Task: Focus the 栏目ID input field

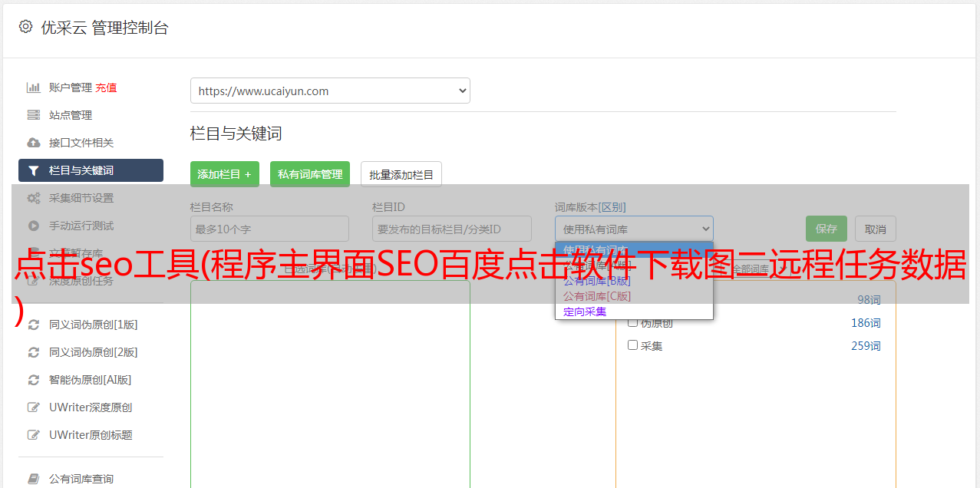Action: point(452,229)
